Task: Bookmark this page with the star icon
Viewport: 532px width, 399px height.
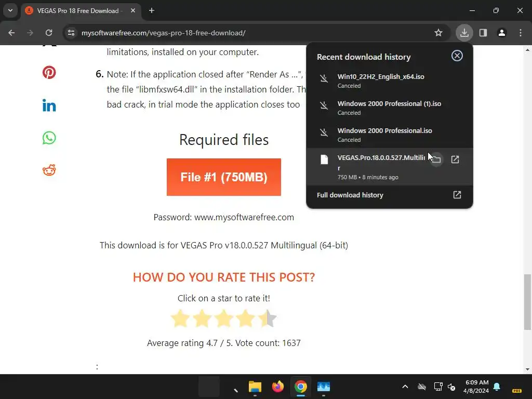Action: click(438, 33)
